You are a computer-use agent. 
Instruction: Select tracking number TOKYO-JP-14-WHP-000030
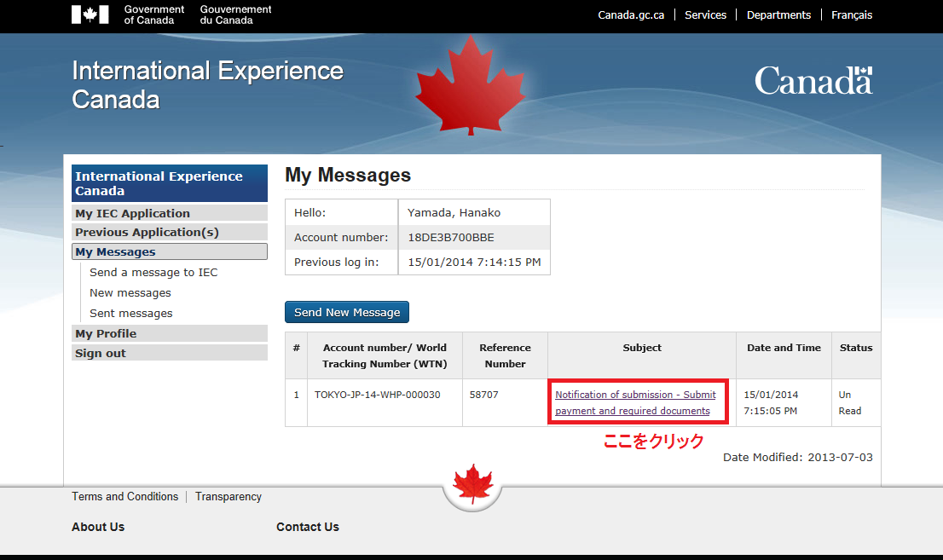378,395
